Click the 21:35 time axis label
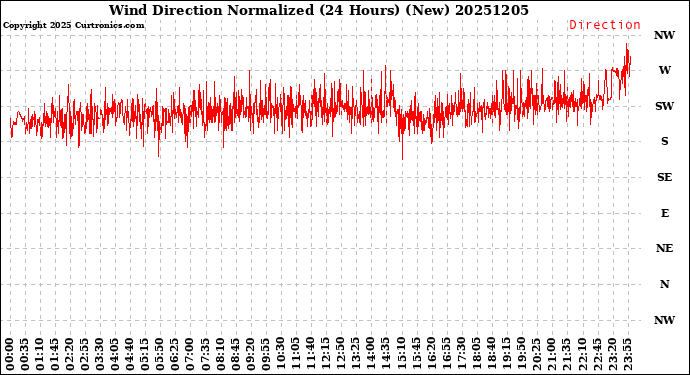The width and height of the screenshot is (690, 375). [x=566, y=355]
